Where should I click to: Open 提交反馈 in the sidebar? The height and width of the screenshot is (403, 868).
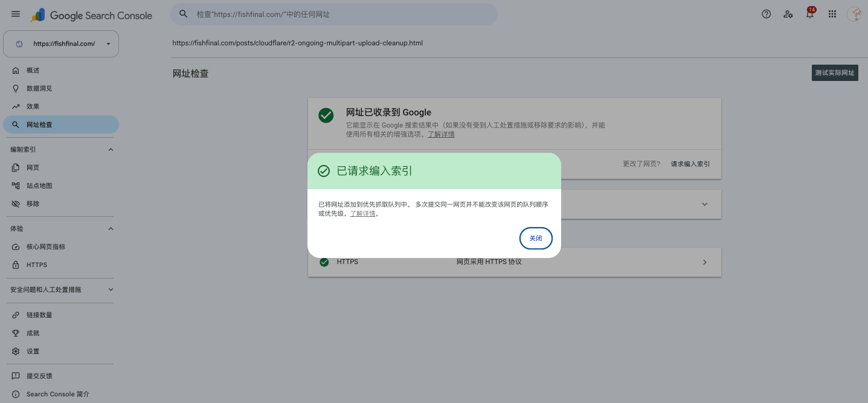click(61, 376)
